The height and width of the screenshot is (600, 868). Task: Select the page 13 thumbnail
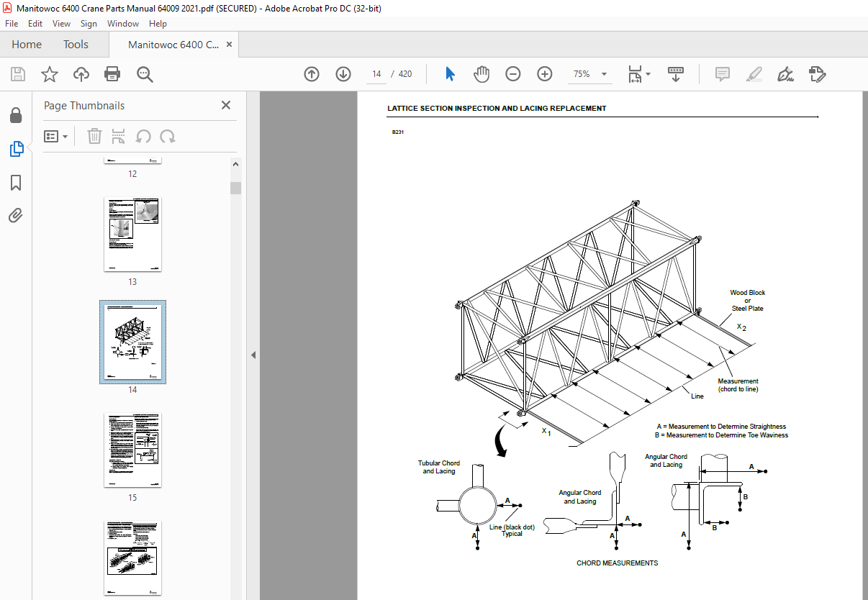(132, 234)
